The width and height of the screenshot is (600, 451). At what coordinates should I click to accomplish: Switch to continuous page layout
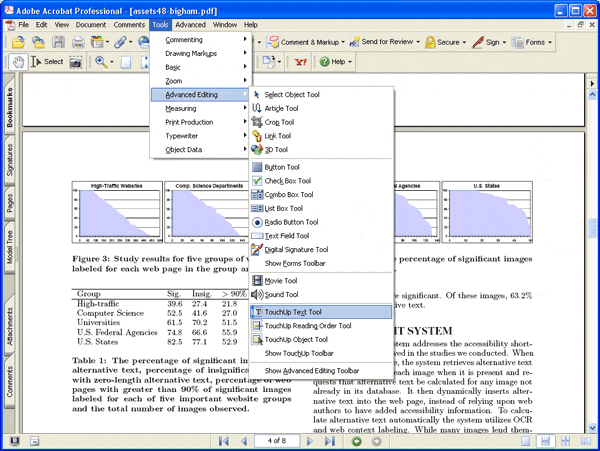pos(545,441)
